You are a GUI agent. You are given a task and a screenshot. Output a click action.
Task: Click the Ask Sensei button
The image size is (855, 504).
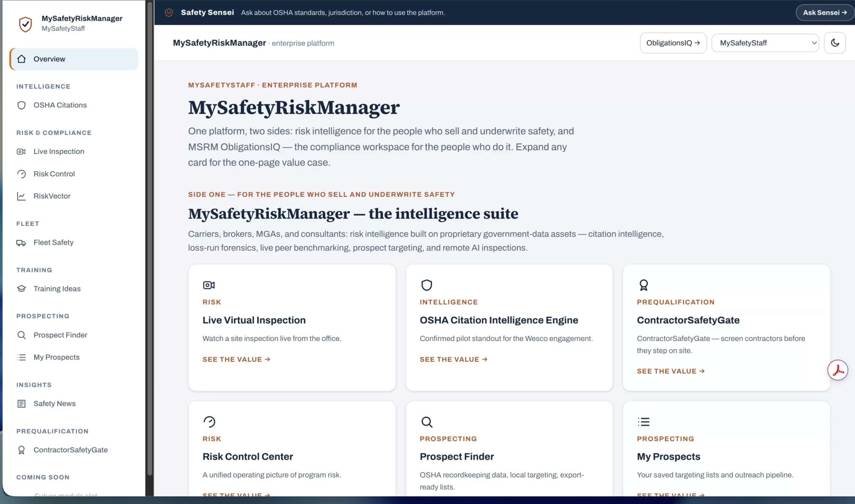[825, 12]
